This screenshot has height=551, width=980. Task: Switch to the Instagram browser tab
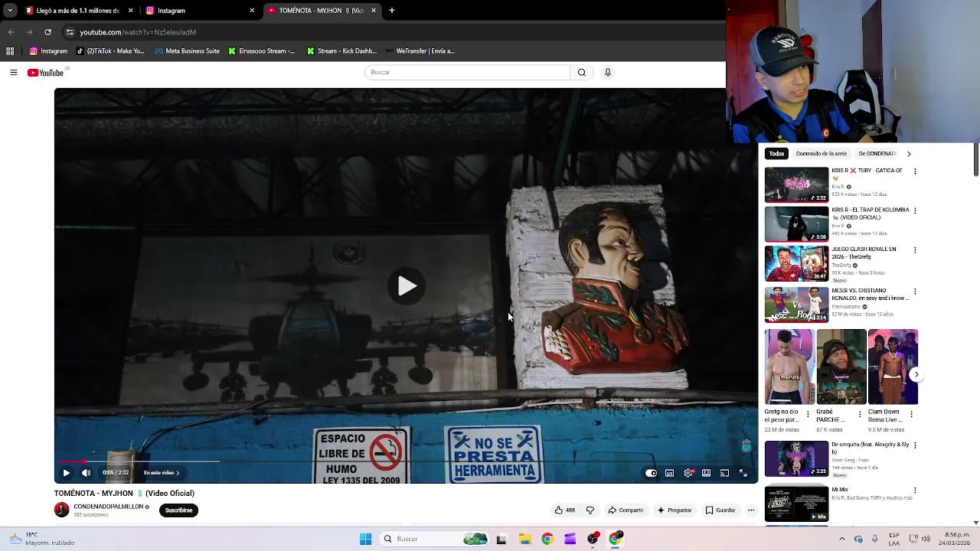click(x=199, y=11)
